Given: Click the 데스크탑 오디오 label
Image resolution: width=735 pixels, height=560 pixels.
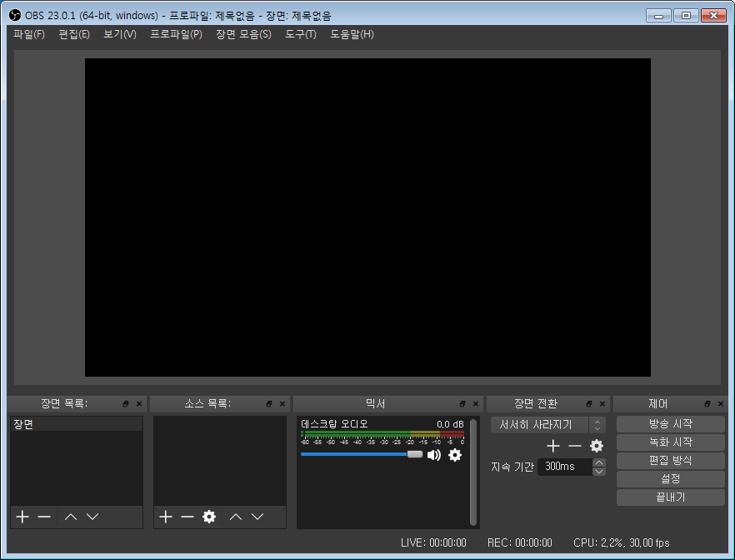Looking at the screenshot, I should 334,424.
